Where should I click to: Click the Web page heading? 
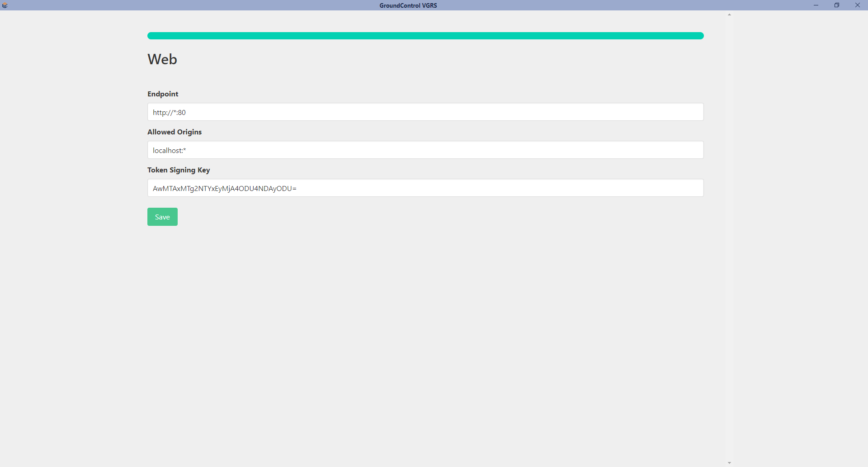pyautogui.click(x=162, y=59)
